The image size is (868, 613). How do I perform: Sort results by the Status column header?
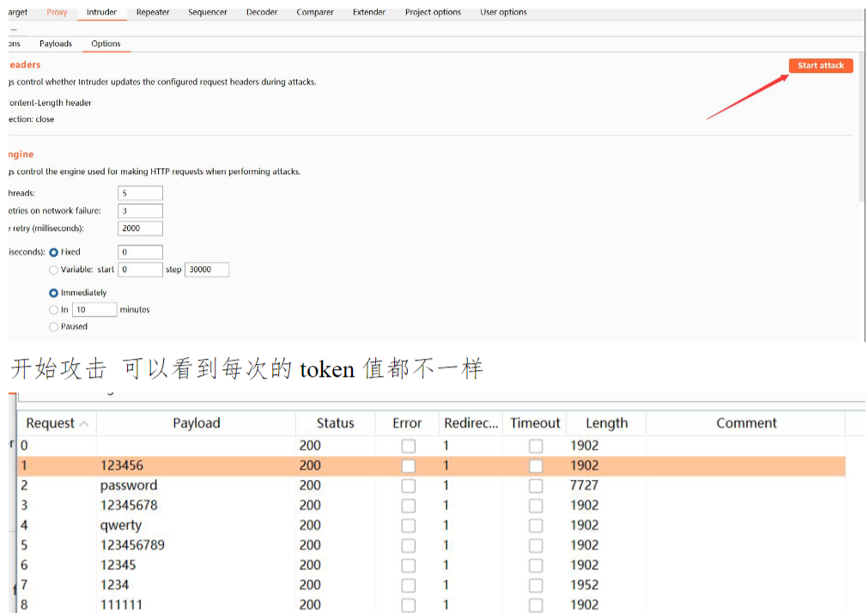[x=335, y=423]
